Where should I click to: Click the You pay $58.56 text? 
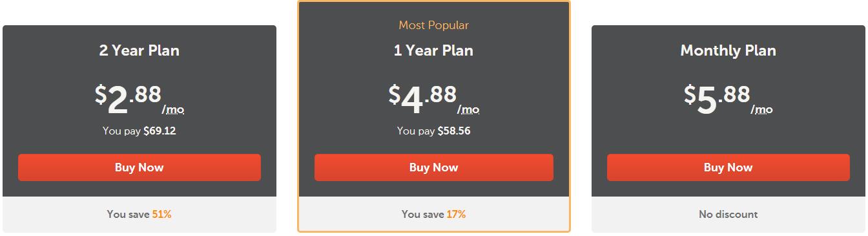click(434, 131)
